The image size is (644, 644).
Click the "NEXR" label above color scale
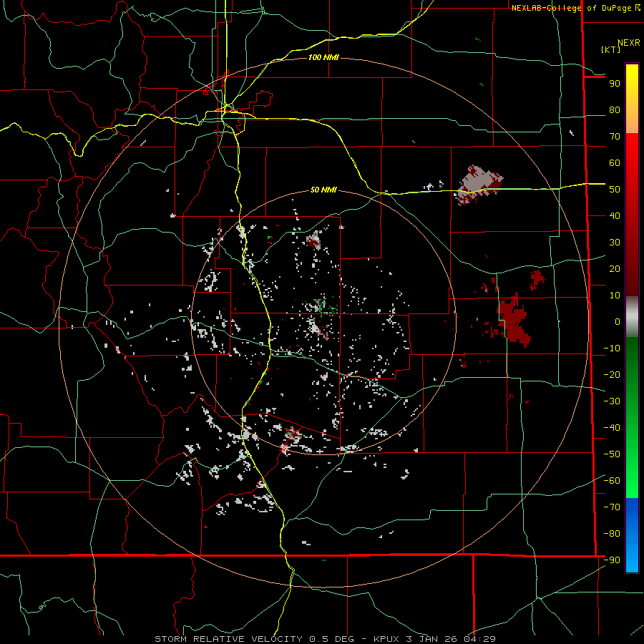click(628, 43)
